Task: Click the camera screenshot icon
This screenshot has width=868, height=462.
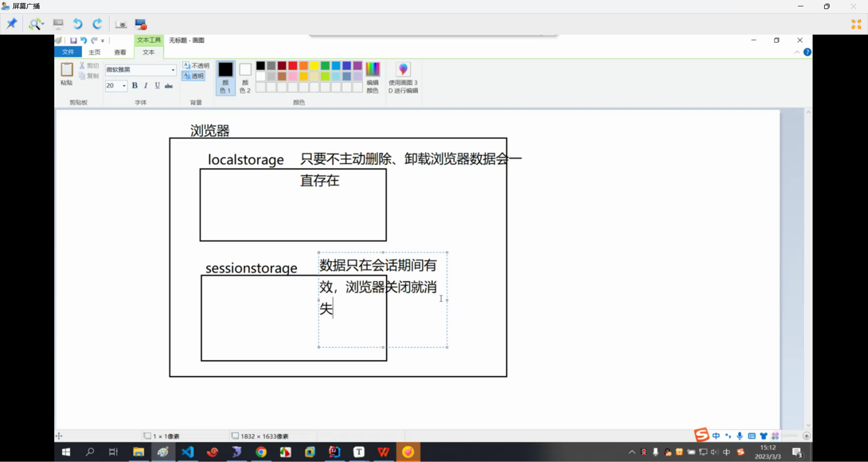Action: (x=121, y=24)
